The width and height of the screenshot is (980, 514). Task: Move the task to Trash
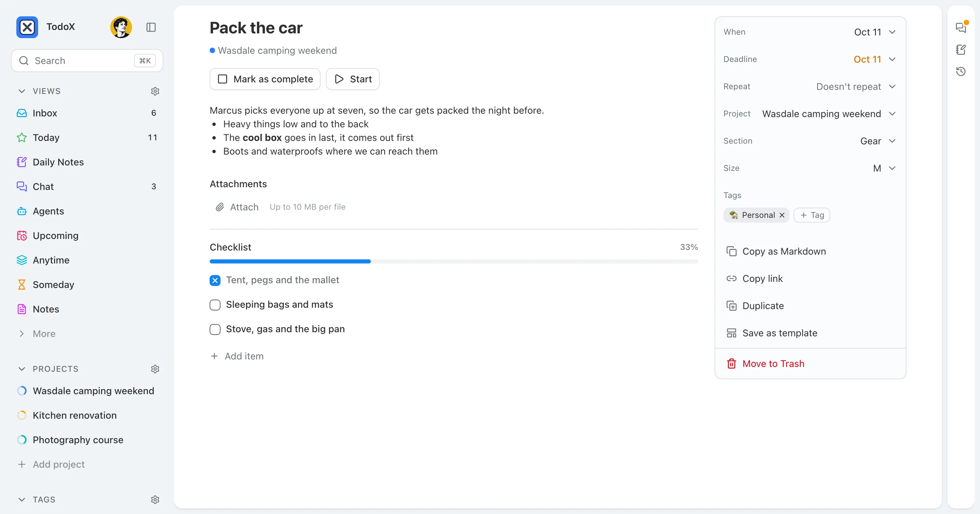[765, 364]
